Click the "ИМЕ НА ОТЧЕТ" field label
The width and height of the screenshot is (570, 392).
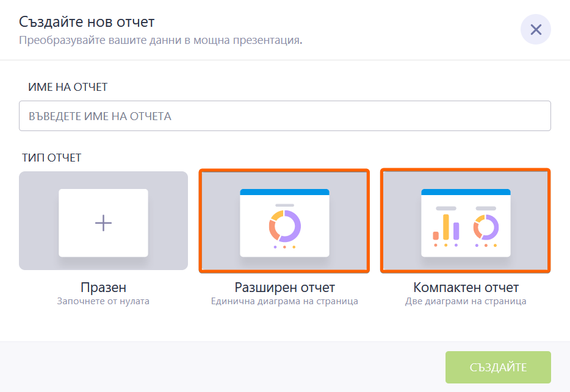68,87
